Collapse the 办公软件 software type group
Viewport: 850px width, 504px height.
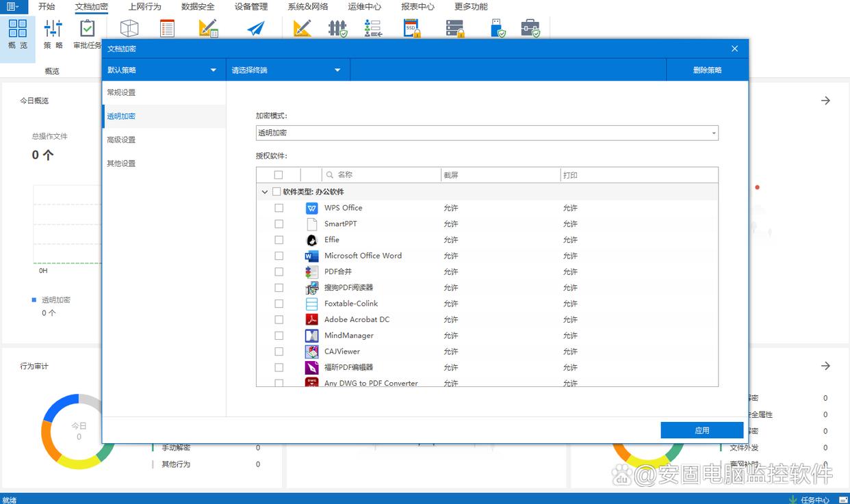(265, 192)
